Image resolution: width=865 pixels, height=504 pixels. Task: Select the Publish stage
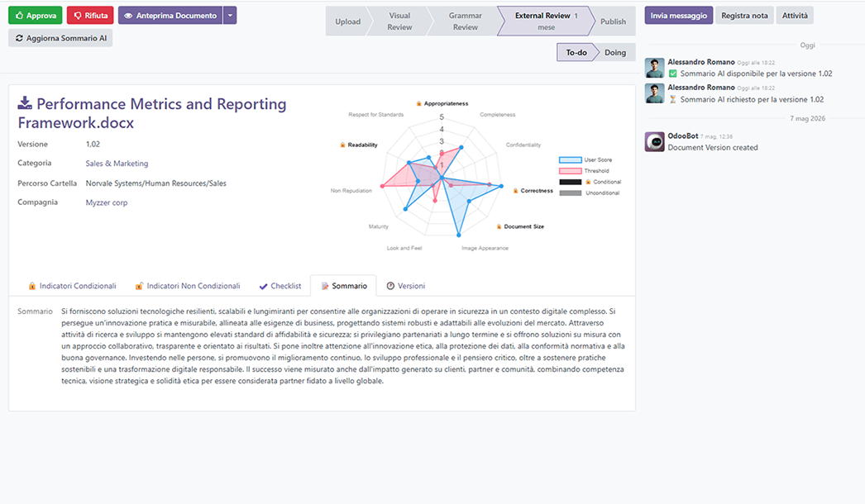coord(613,21)
